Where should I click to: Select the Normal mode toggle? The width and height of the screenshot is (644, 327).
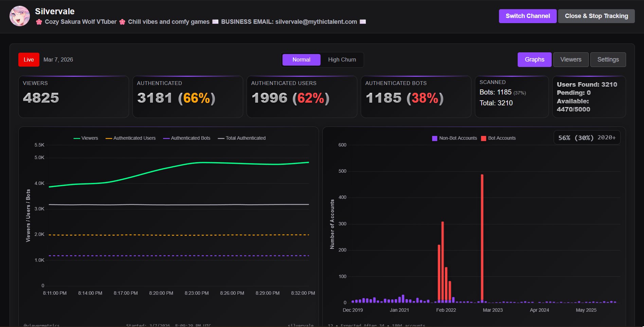point(301,60)
